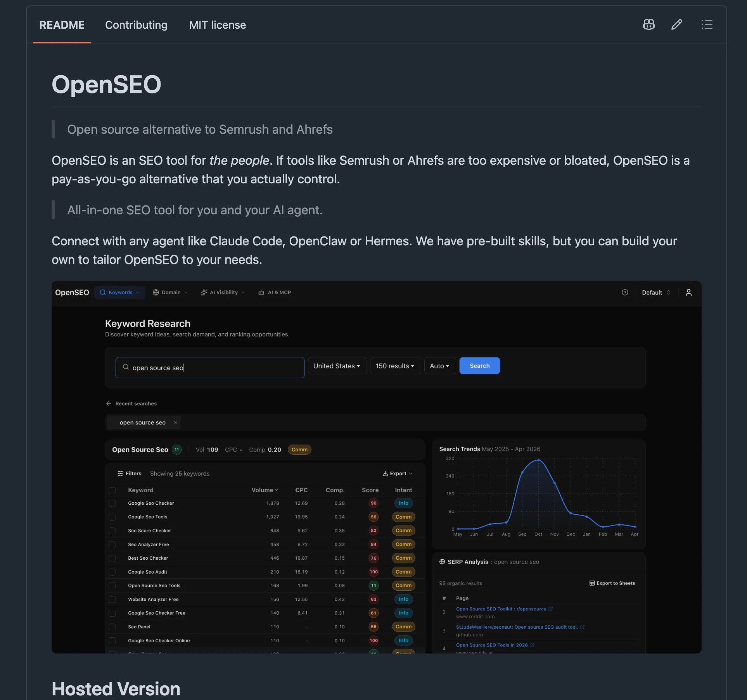Click the globe icon beside SERP Analysis

[442, 562]
